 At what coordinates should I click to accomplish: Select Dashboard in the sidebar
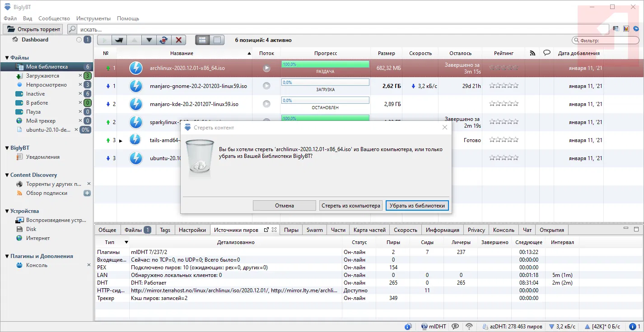[35, 40]
